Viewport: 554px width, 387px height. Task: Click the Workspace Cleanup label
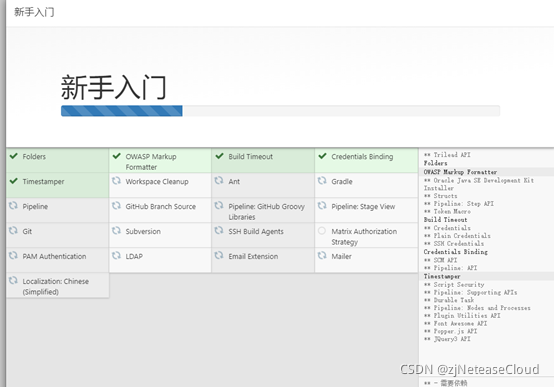[157, 182]
